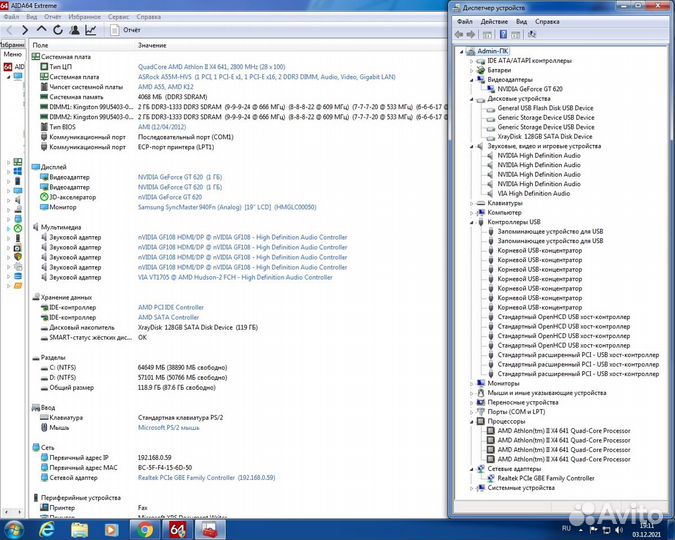675x540 pixels.
Task: Expand the Клавиатуры node
Action: 471,203
